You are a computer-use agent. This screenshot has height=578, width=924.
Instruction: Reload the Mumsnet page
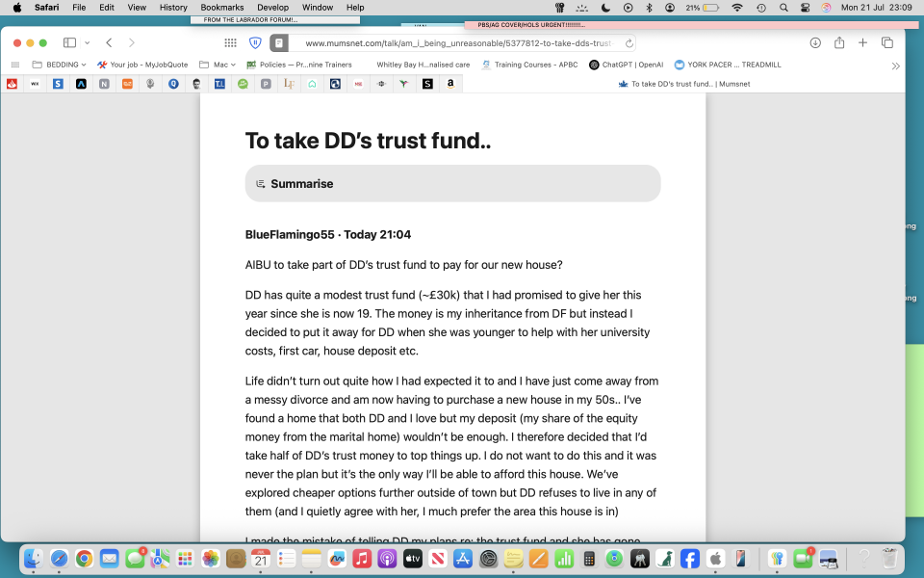[629, 43]
